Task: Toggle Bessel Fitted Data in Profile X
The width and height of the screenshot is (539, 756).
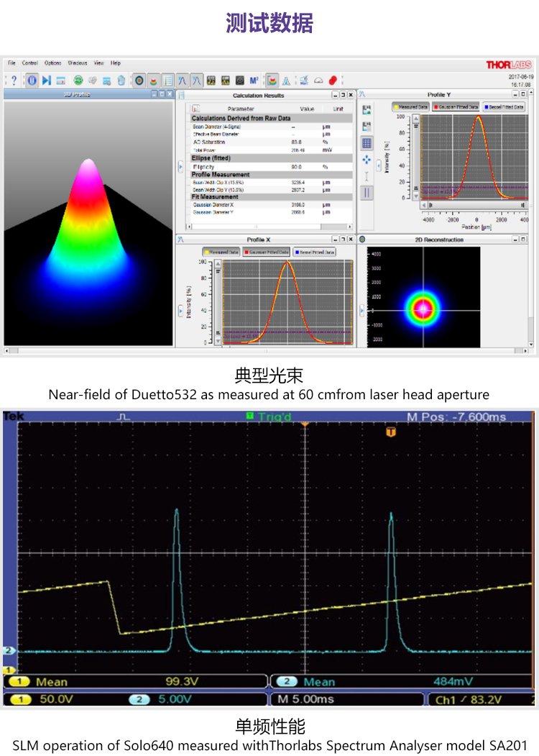Action: (x=315, y=252)
